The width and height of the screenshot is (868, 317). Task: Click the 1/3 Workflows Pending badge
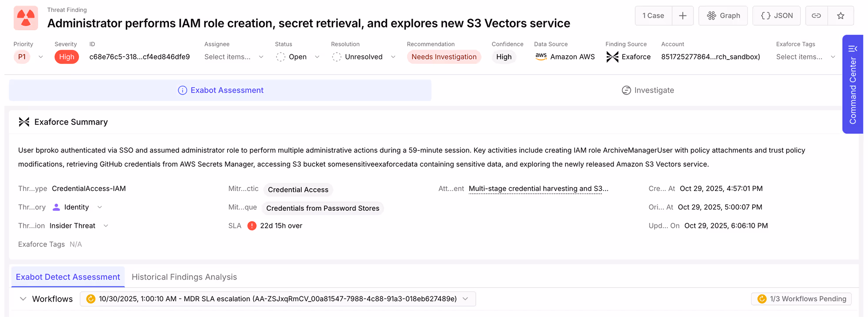tap(801, 299)
